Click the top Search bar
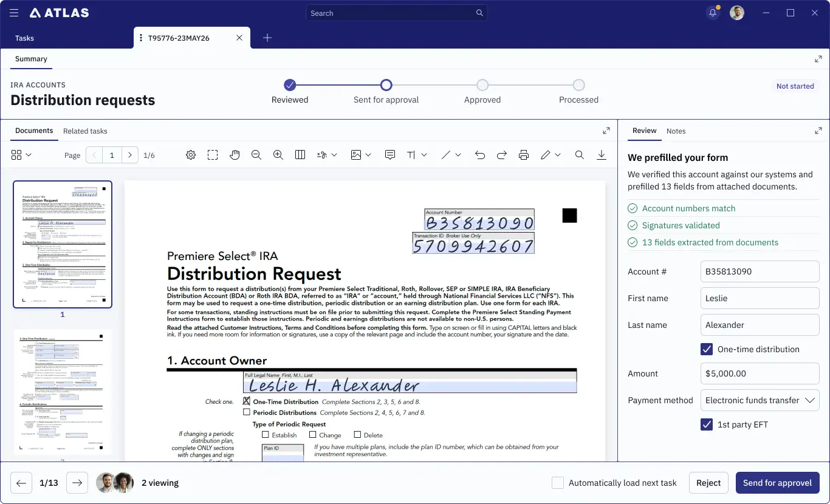Image resolution: width=830 pixels, height=504 pixels. click(x=397, y=13)
